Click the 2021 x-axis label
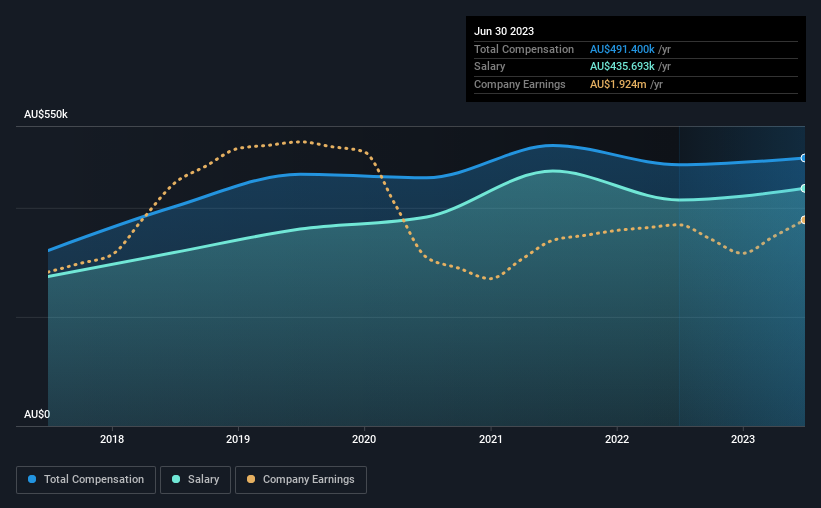 (491, 439)
